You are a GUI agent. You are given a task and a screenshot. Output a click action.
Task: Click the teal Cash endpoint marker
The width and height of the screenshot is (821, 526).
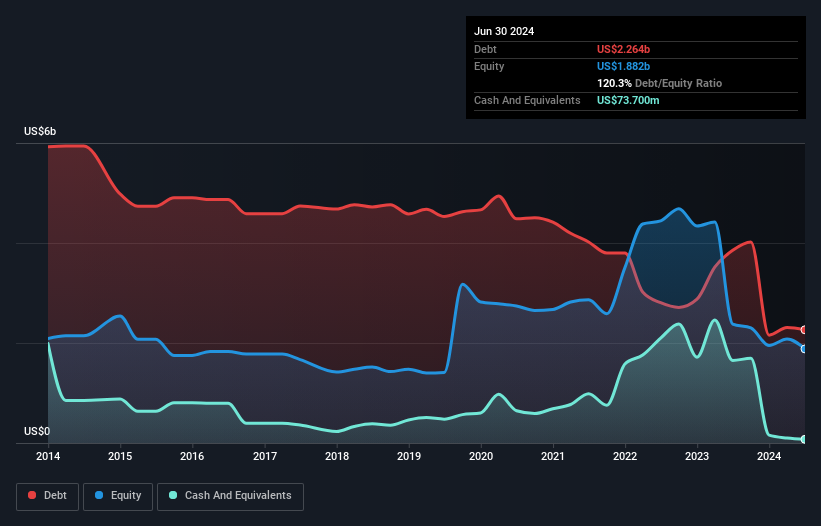[804, 439]
